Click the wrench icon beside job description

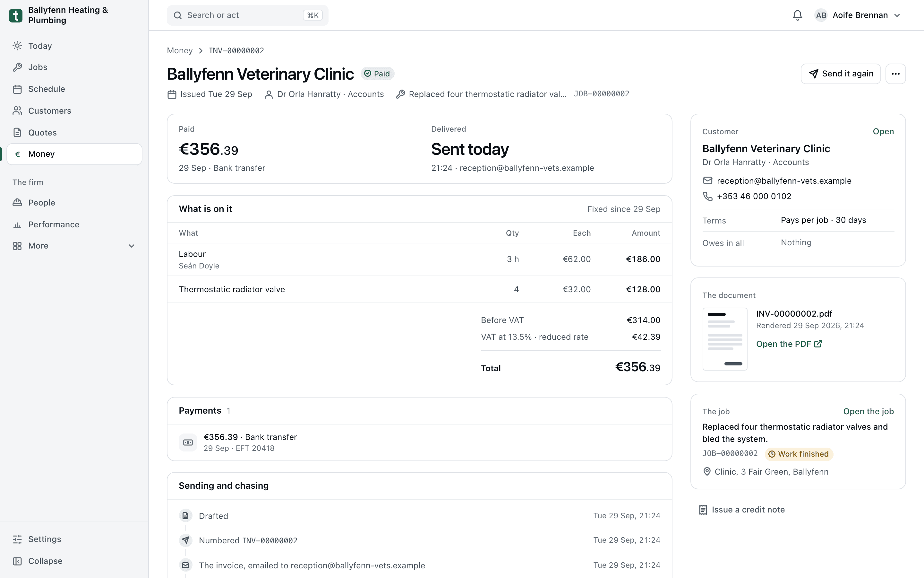point(400,94)
